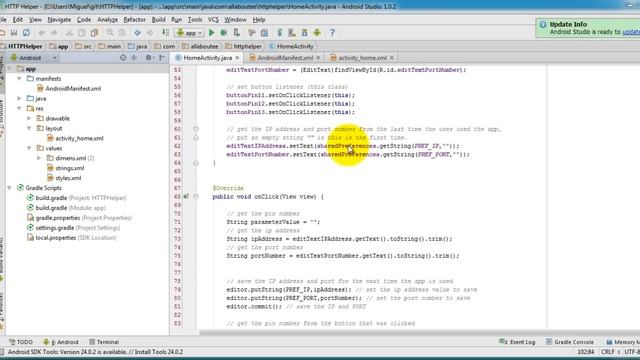Open the VCS menu

pos(213,20)
